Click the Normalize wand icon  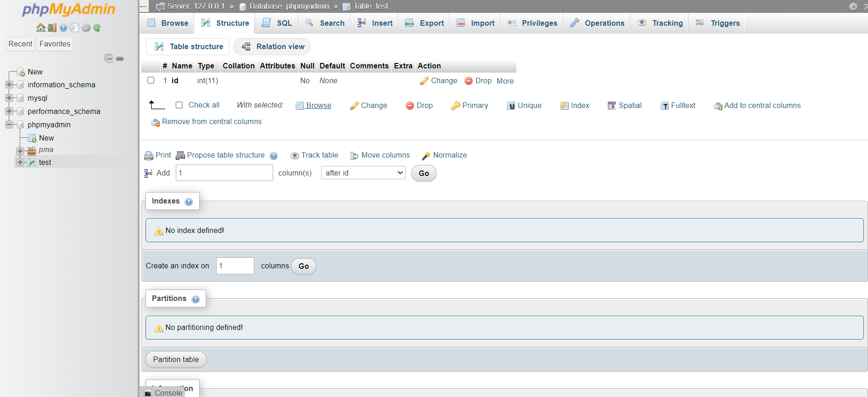(x=426, y=156)
